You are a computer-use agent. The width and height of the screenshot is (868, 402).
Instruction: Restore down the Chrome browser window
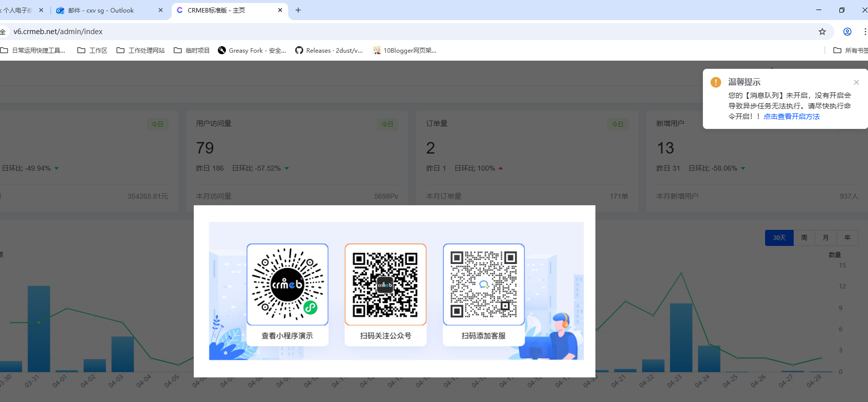point(842,10)
